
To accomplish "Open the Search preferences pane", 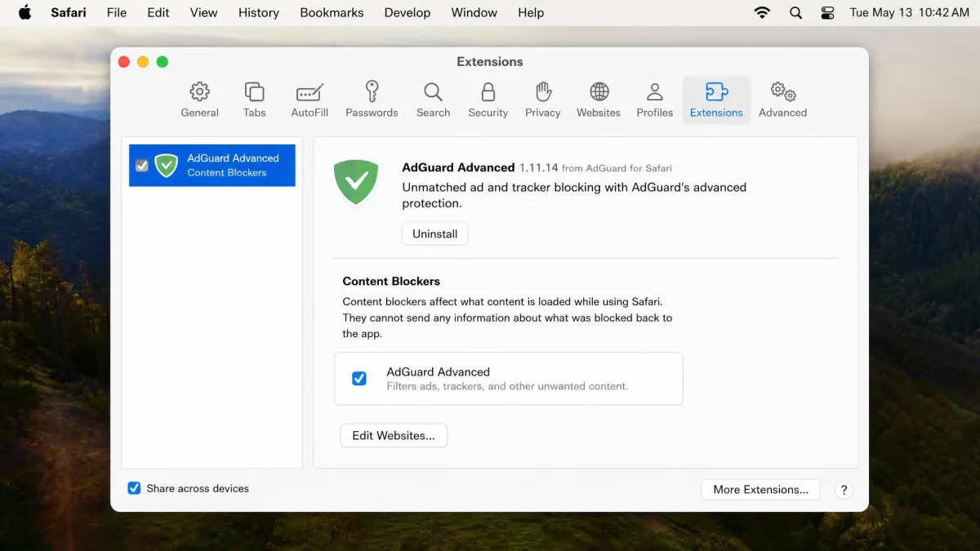I will coord(433,100).
